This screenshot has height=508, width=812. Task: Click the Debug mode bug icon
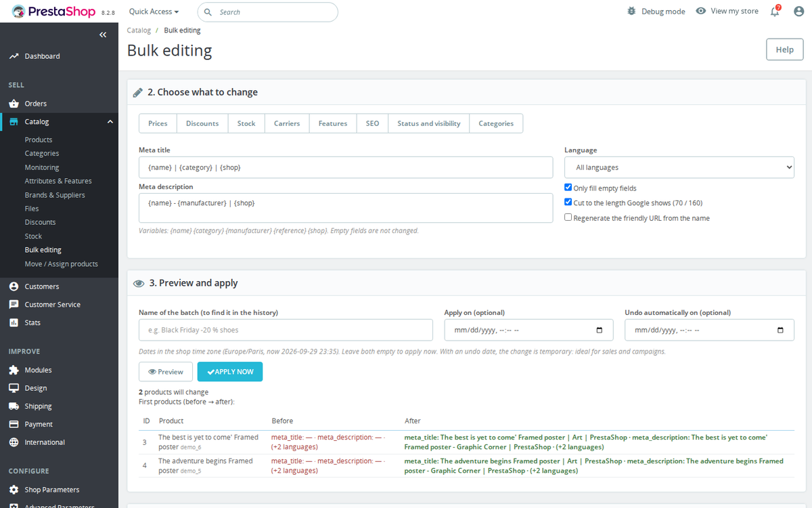click(x=631, y=12)
